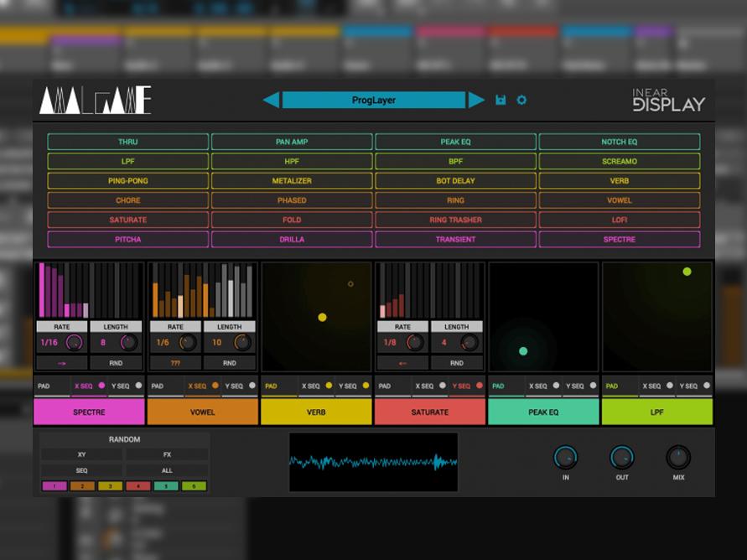Click the next preset right arrow
The width and height of the screenshot is (747, 560).
[x=476, y=101]
